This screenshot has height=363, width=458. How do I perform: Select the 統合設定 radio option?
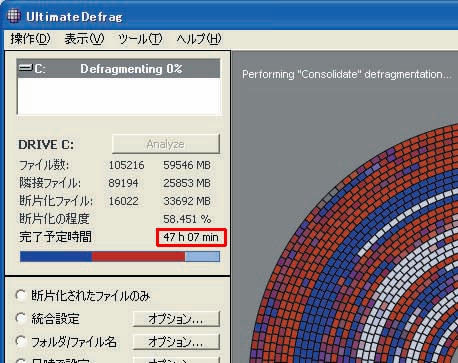[x=21, y=318]
